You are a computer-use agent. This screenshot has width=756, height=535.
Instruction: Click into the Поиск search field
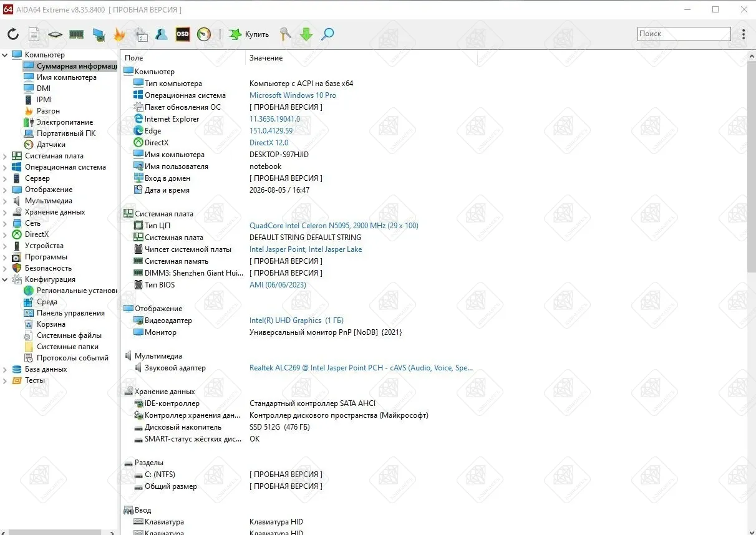point(684,34)
